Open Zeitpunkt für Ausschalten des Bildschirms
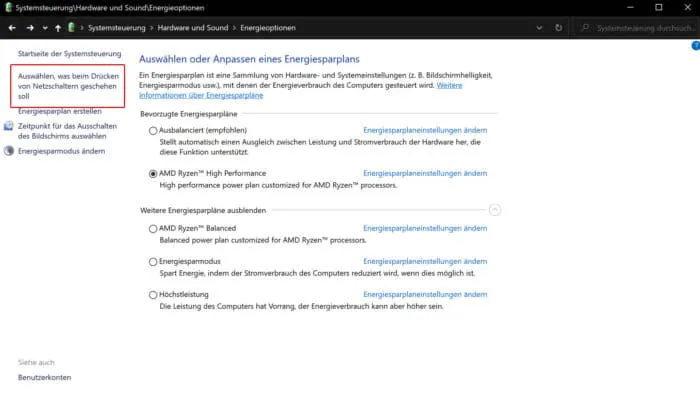The width and height of the screenshot is (700, 394). coord(67,131)
